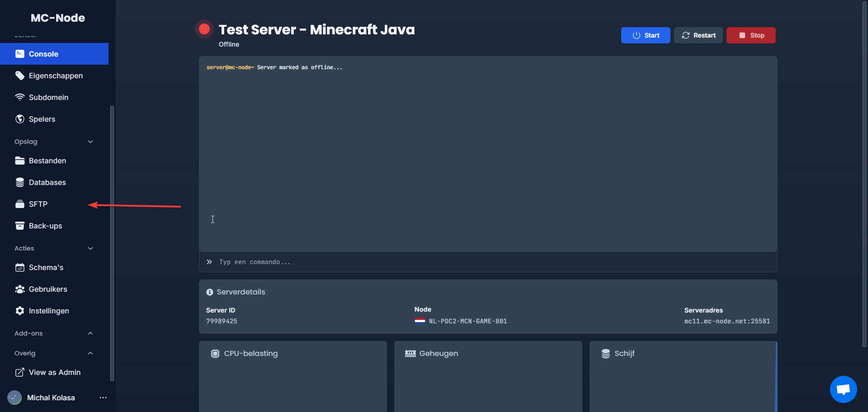Collapse the Opslag section chevron
The height and width of the screenshot is (412, 868).
point(90,142)
